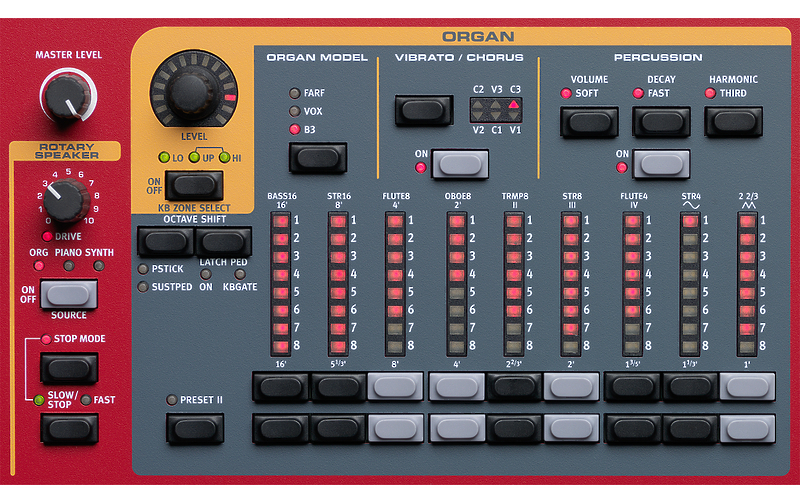Click the lower button of the 2 2/3' drawbar
800x503 pixels.
click(514, 428)
